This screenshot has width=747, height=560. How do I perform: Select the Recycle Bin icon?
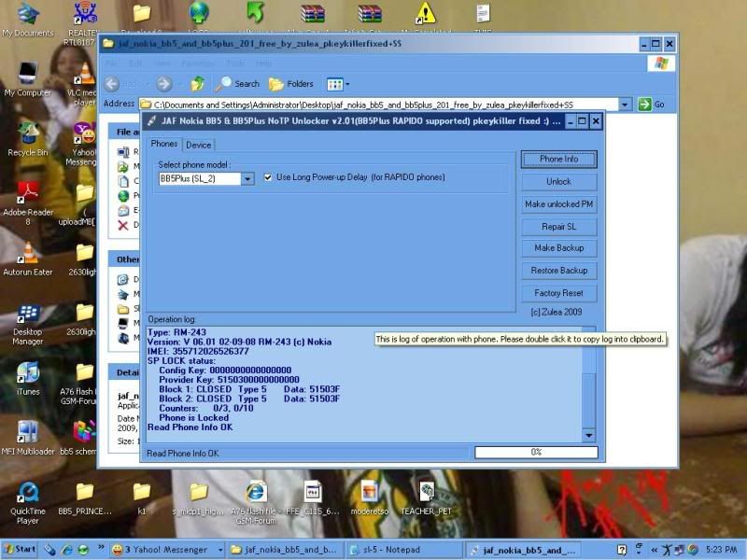pyautogui.click(x=28, y=139)
